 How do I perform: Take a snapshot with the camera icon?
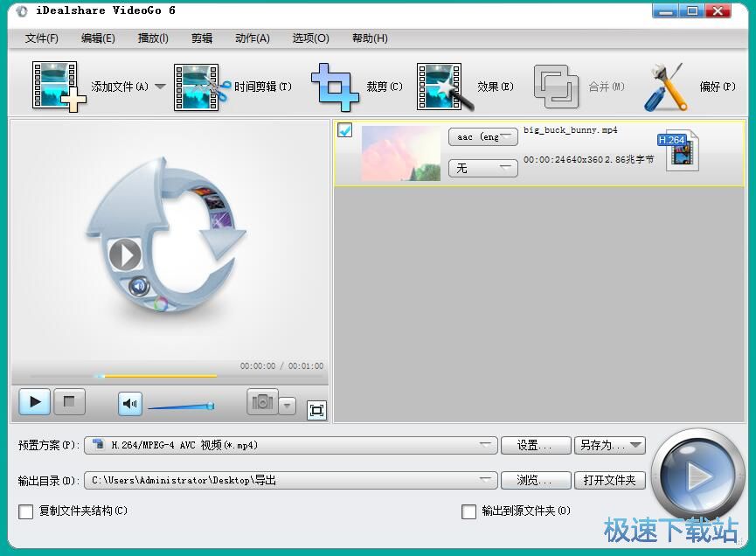tap(263, 401)
